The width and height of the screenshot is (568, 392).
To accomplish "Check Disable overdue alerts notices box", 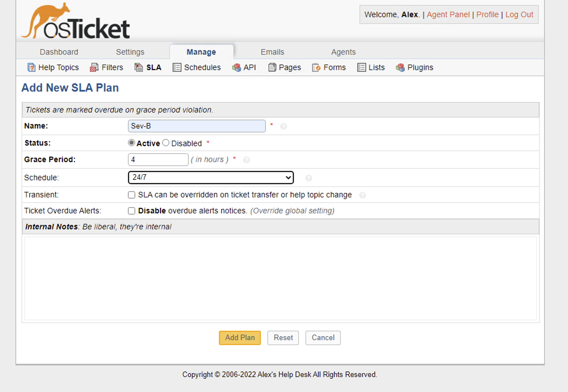I will [132, 211].
